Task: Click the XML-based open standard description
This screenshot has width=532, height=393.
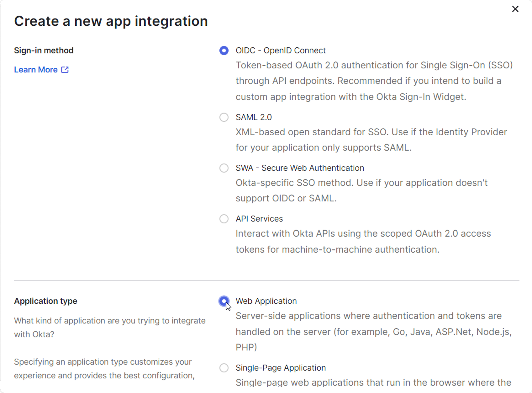Action: (x=371, y=140)
